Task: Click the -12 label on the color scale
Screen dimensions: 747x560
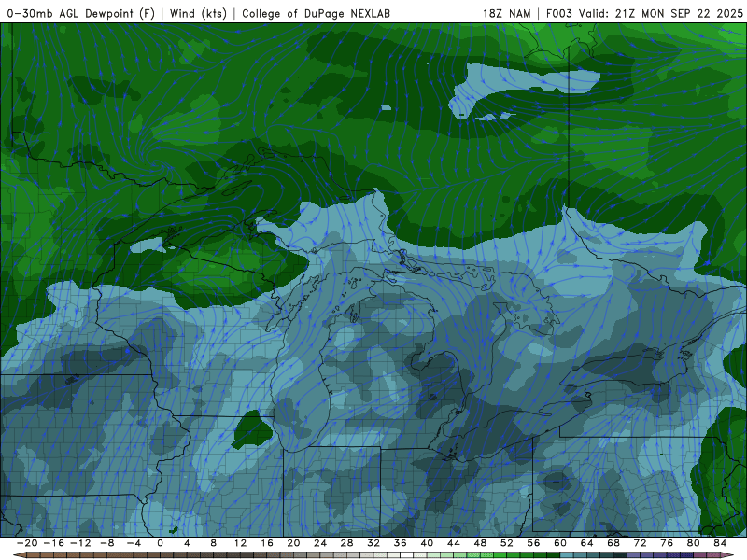Action: 80,543
